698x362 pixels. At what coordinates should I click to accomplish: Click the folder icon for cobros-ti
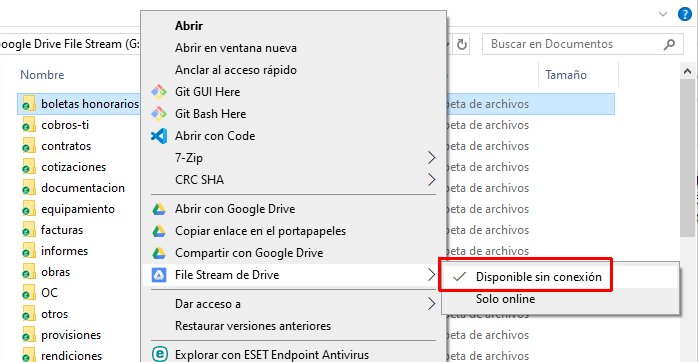pyautogui.click(x=28, y=125)
